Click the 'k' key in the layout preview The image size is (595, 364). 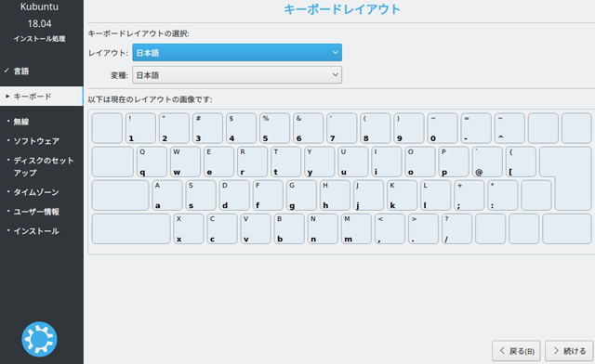tap(402, 195)
